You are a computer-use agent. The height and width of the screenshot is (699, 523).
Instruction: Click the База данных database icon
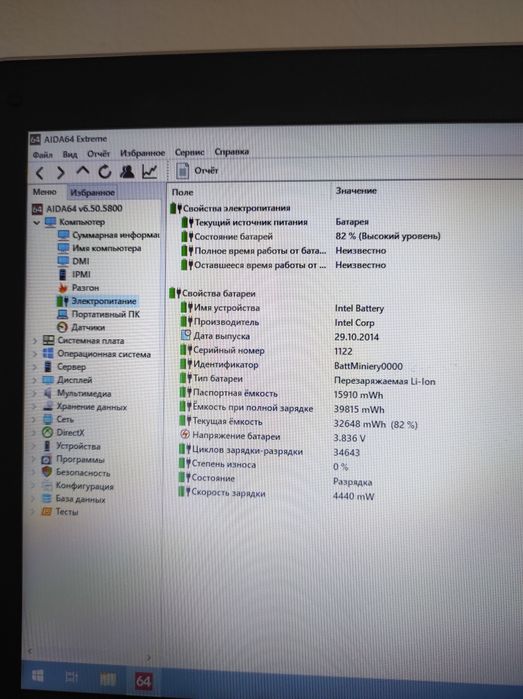point(46,498)
